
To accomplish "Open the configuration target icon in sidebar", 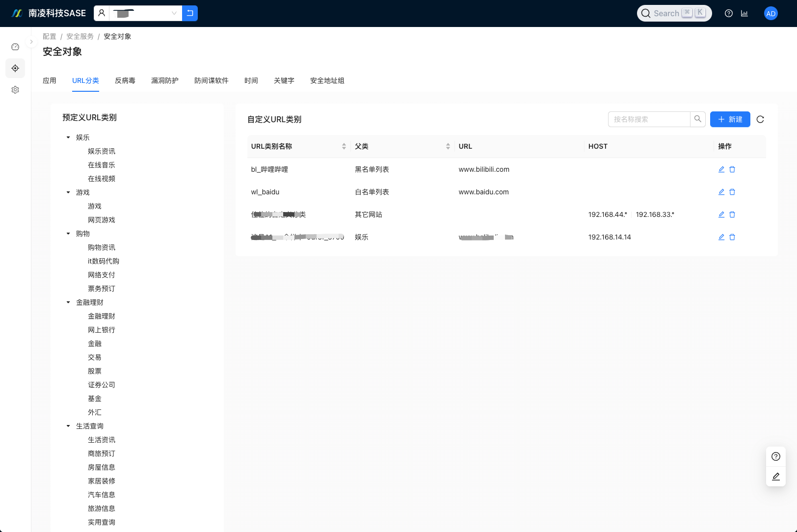I will click(15, 68).
